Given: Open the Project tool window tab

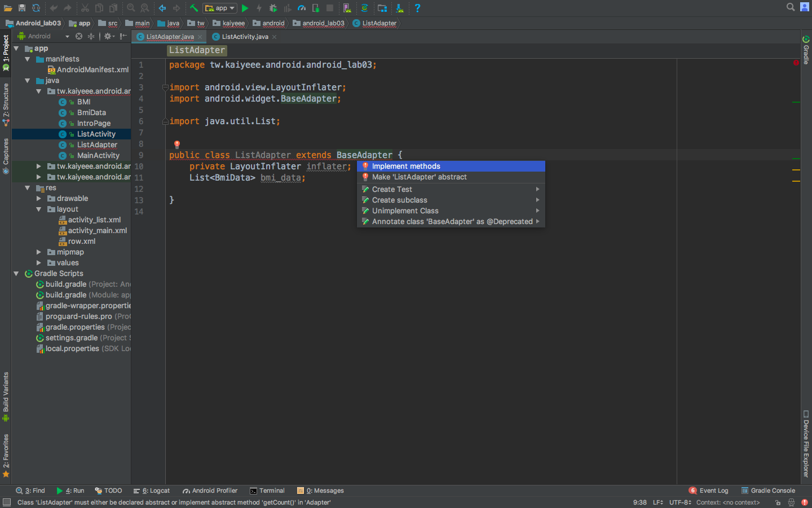Looking at the screenshot, I should pyautogui.click(x=6, y=53).
